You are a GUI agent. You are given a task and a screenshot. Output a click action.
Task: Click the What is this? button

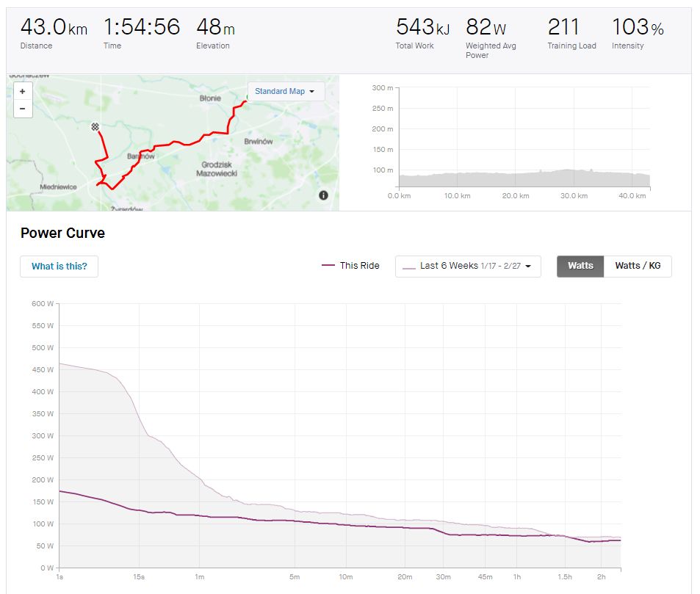59,266
